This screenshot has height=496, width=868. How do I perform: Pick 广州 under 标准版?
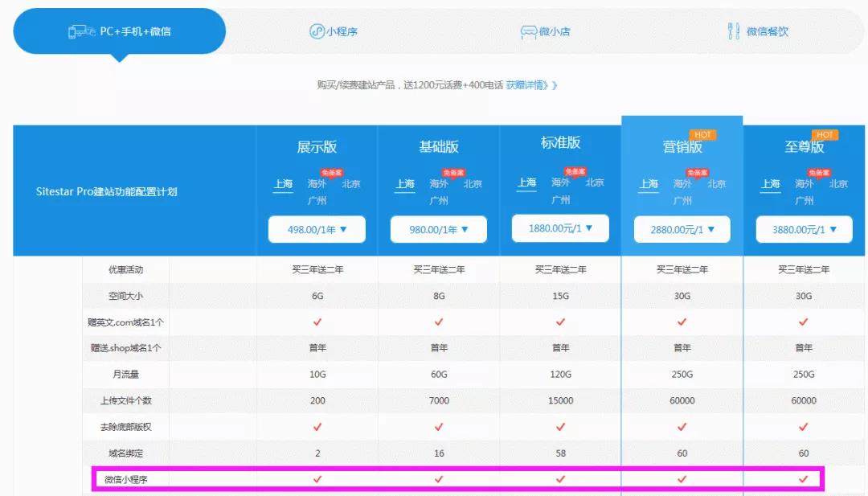pyautogui.click(x=560, y=199)
